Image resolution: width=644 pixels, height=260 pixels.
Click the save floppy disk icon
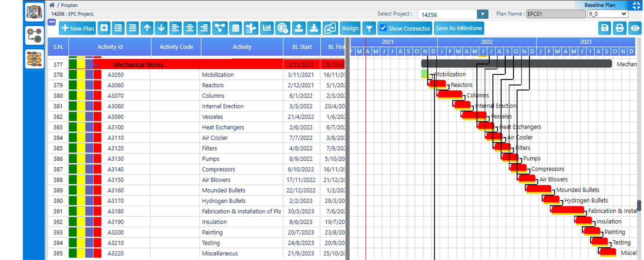[605, 28]
